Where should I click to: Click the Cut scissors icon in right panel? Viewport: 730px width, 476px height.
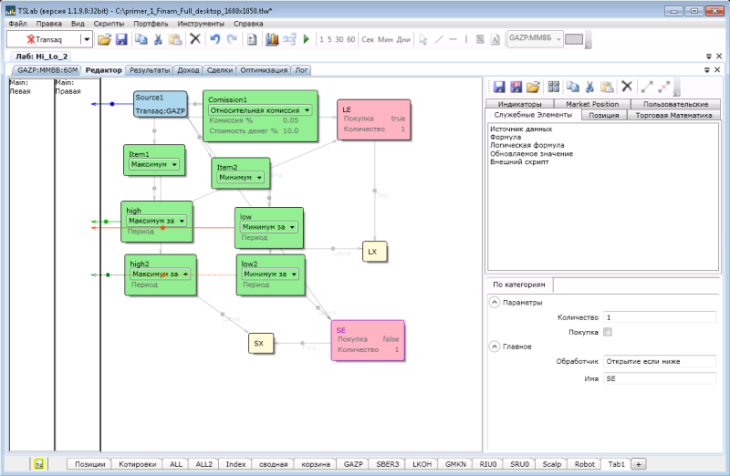590,87
